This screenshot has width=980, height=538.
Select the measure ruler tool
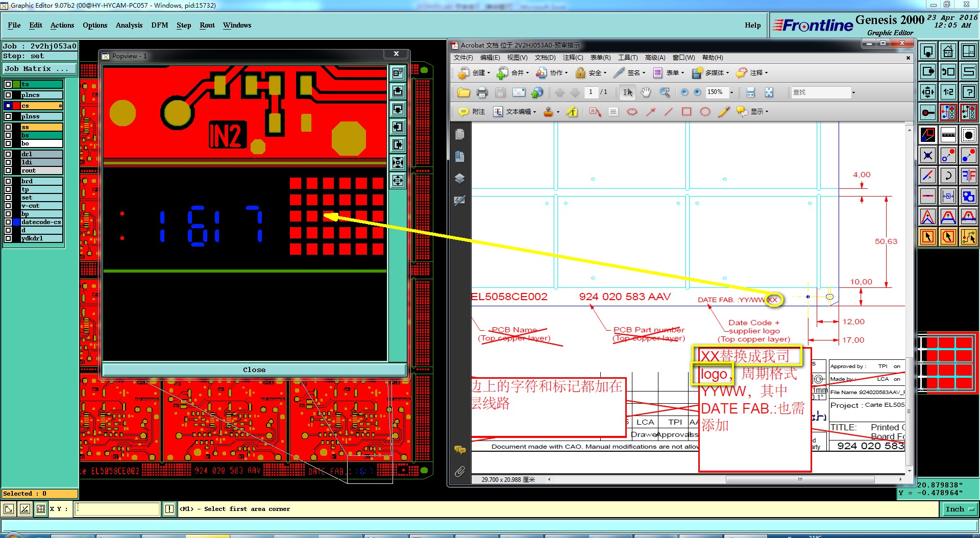click(x=948, y=135)
